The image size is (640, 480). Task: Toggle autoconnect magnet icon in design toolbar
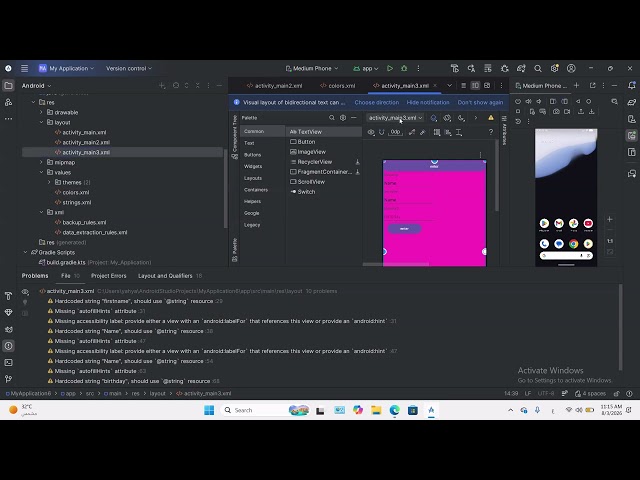click(382, 132)
